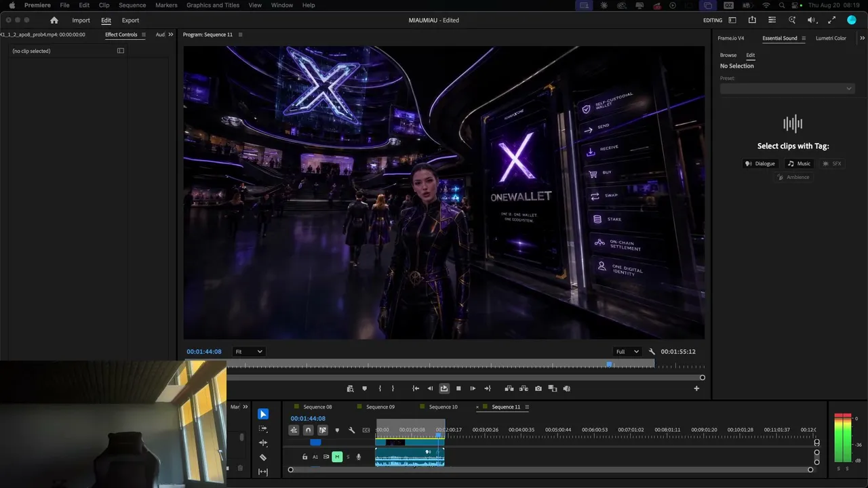Switch to Sequence 09 tab

(380, 407)
